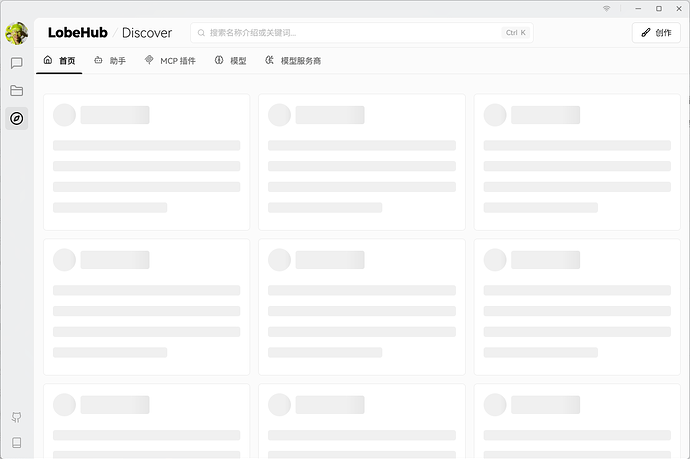Switch to the 助手 assistants tab
690x459 pixels.
pyautogui.click(x=110, y=61)
